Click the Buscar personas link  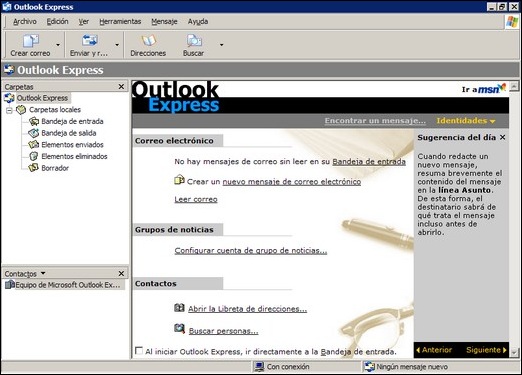pyautogui.click(x=223, y=331)
